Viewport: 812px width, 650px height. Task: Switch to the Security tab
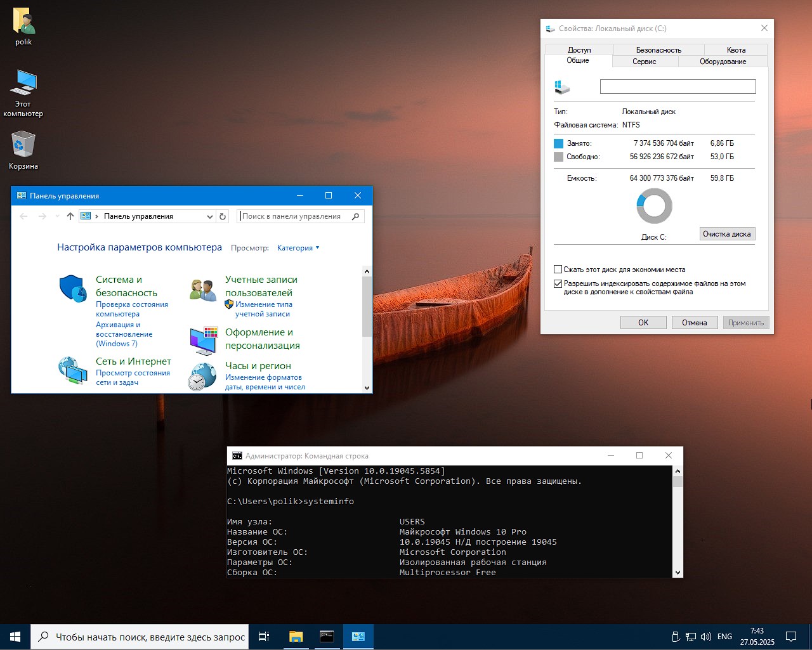point(658,49)
